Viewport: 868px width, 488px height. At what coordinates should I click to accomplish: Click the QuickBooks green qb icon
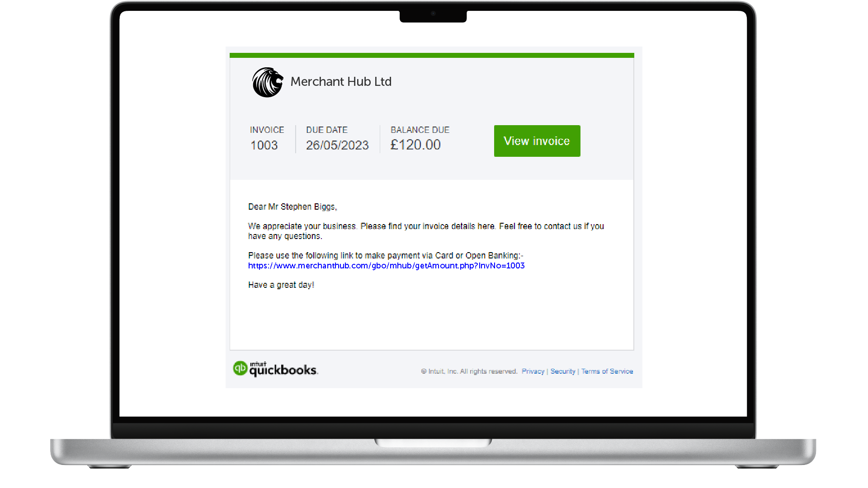(x=240, y=368)
